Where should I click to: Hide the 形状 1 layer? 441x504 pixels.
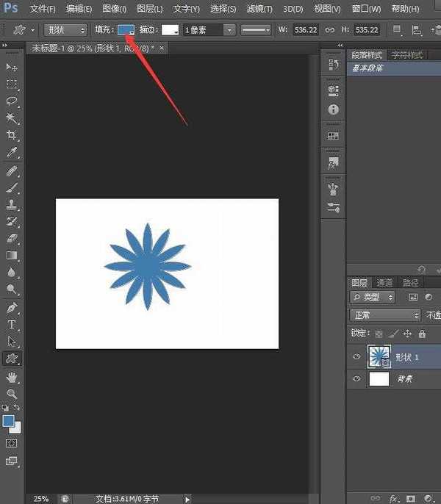(x=357, y=357)
